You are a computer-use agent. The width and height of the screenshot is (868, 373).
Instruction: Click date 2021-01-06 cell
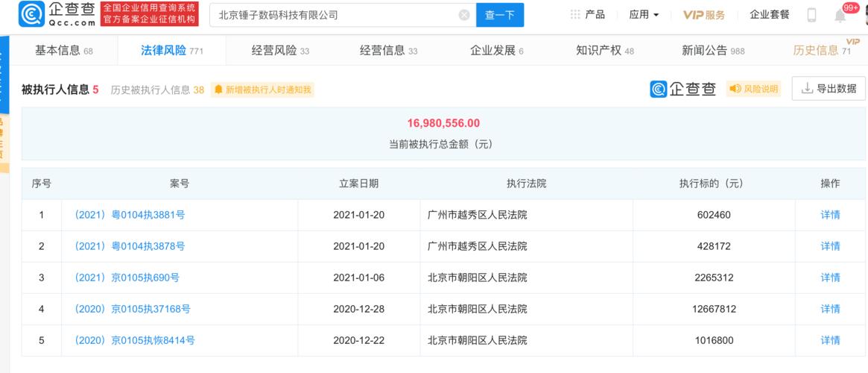pos(358,278)
